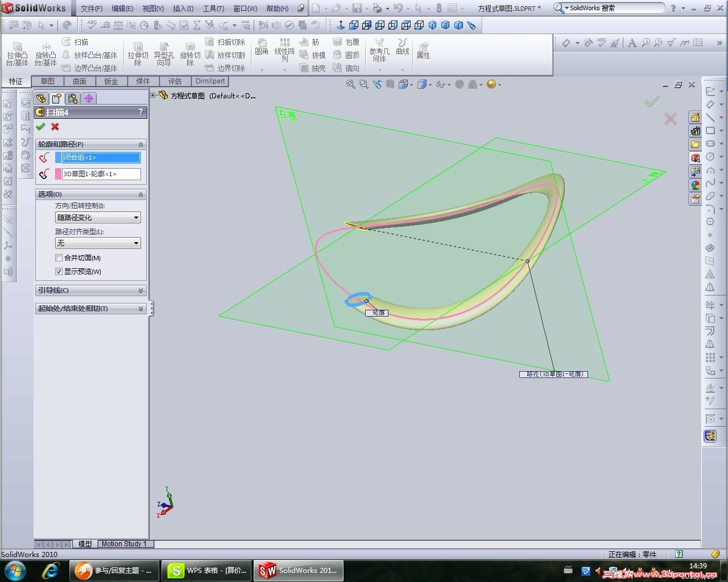This screenshot has width=728, height=582.
Task: Select the 异型孔向导 hole wizard tool
Action: (x=164, y=53)
